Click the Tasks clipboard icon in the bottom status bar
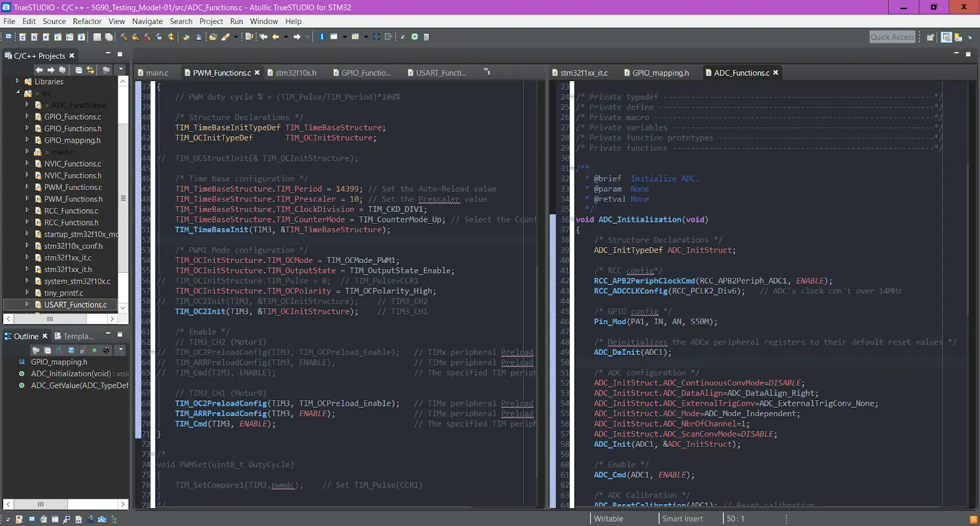The height and width of the screenshot is (526, 980). coord(43,519)
